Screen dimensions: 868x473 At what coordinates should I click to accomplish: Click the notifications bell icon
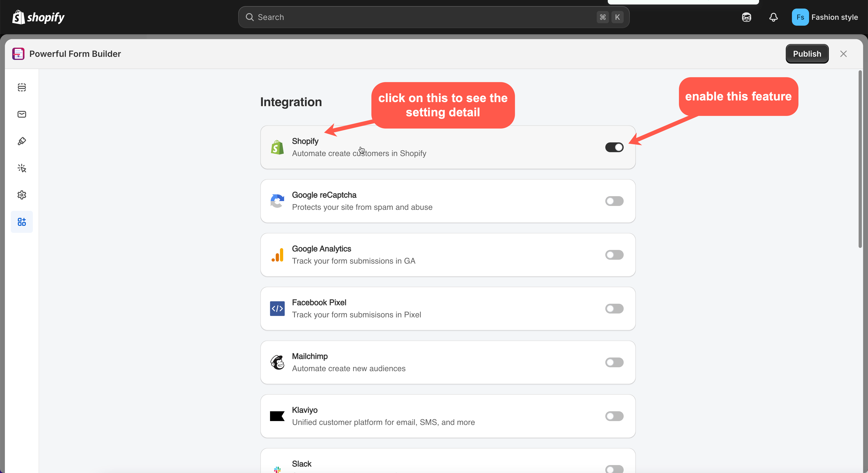(773, 17)
